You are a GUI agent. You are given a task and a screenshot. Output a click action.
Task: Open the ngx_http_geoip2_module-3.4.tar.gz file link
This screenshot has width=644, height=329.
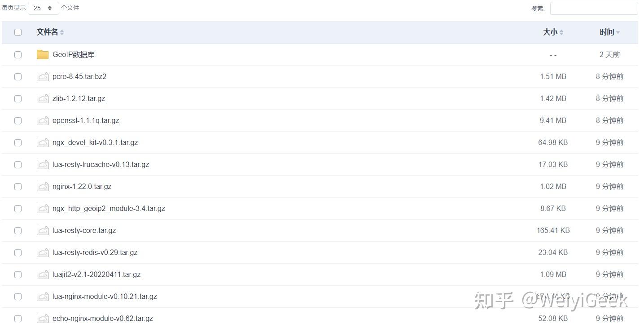[109, 209]
